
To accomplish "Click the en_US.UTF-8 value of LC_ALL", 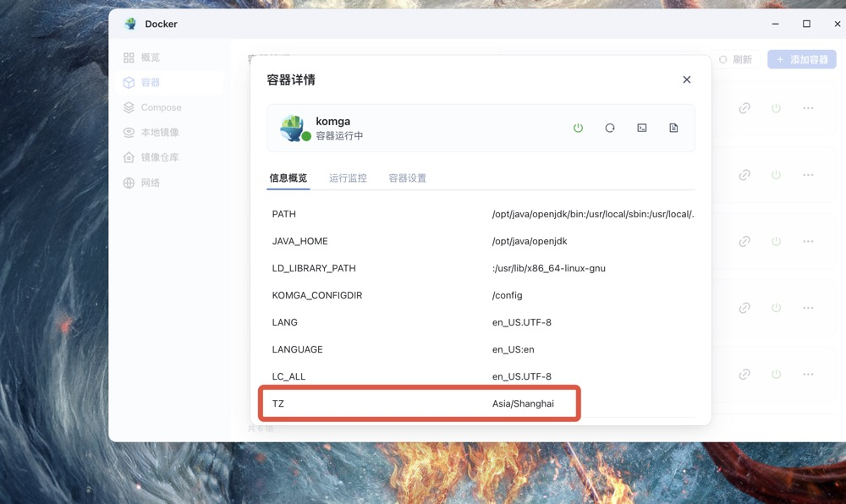I will (x=522, y=376).
